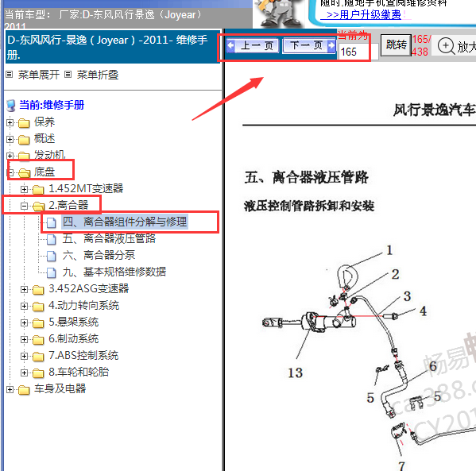Viewport: 476px width, 471px height.
Task: Click the 1.452MT变速器 folder icon
Action: pyautogui.click(x=38, y=190)
